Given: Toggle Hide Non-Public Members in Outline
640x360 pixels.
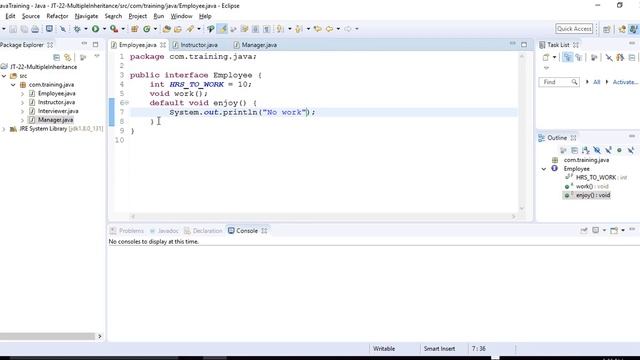Looking at the screenshot, I should 619,150.
